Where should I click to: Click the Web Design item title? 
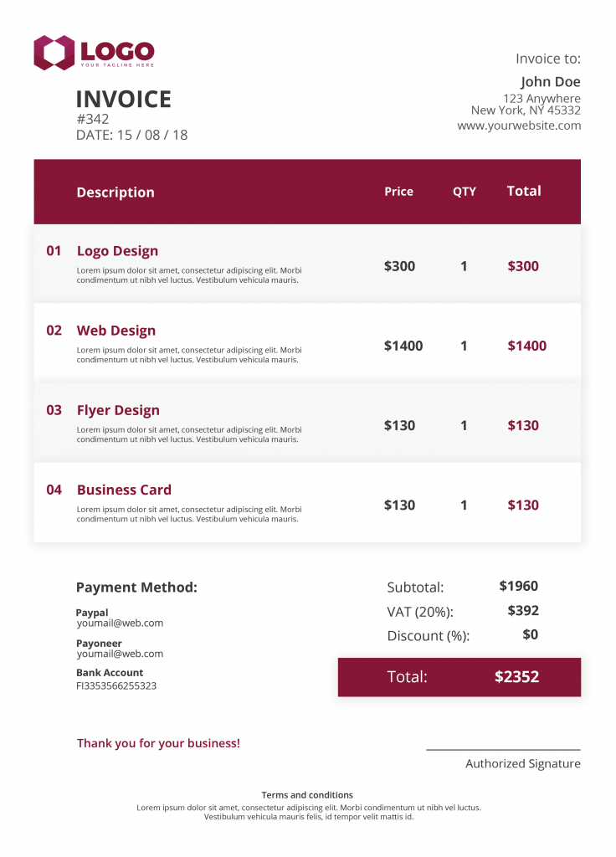click(x=116, y=331)
